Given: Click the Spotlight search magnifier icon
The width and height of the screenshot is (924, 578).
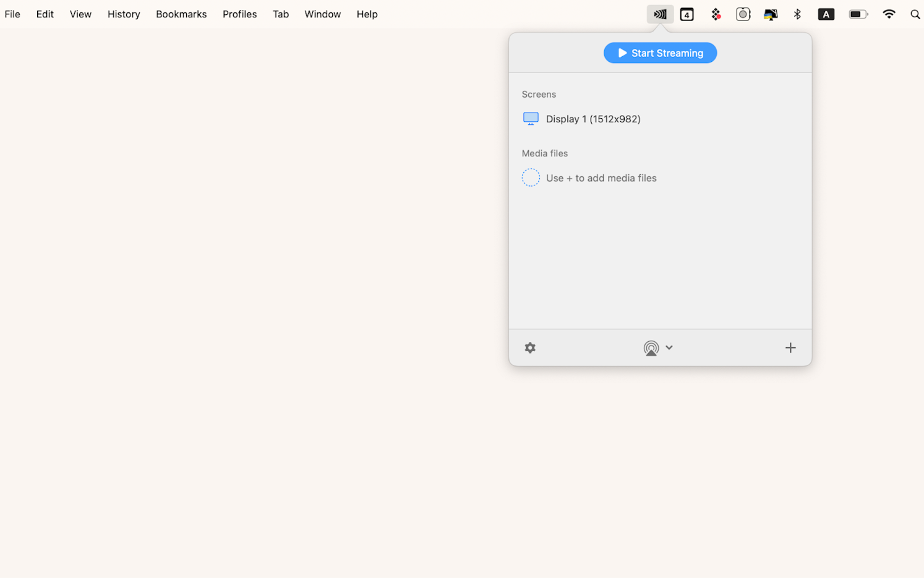Looking at the screenshot, I should tap(915, 14).
